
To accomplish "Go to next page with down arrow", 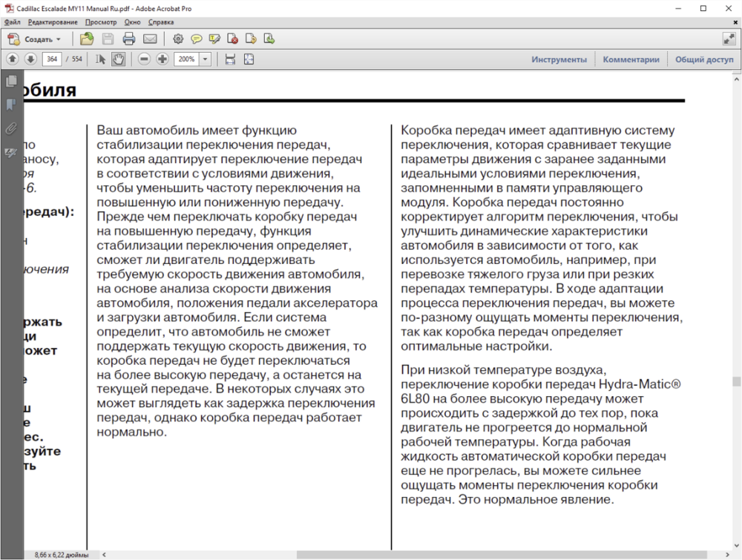I will click(x=30, y=59).
